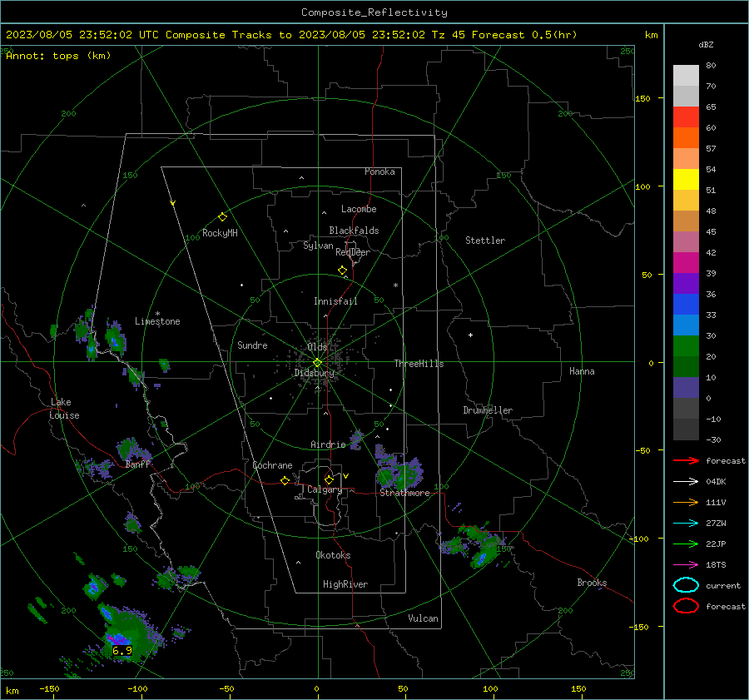The image size is (749, 700).
Task: Pick the cyan 27ZW arrow legend icon
Action: [x=686, y=523]
